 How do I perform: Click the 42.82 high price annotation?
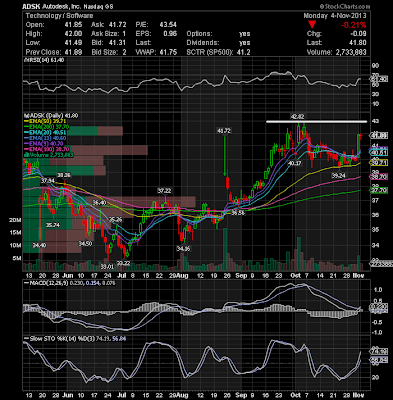tap(297, 116)
